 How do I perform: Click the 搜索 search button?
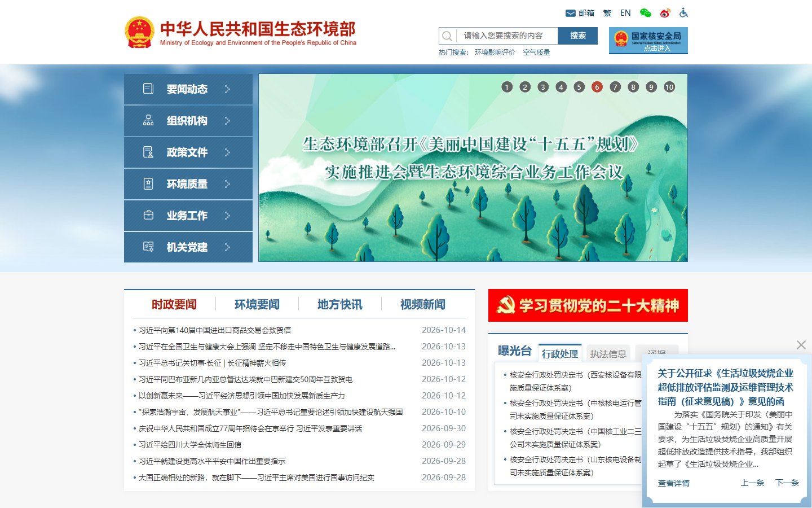click(578, 36)
